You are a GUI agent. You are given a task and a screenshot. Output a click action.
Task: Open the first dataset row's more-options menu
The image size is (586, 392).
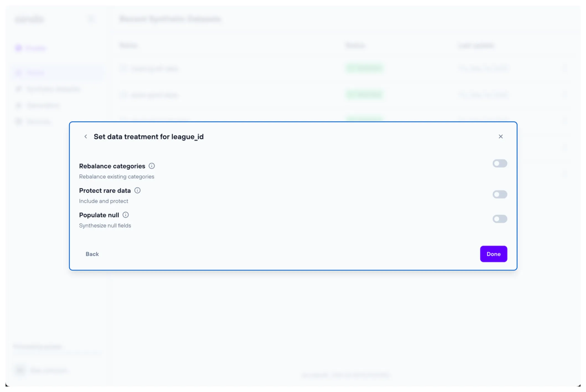tap(564, 68)
